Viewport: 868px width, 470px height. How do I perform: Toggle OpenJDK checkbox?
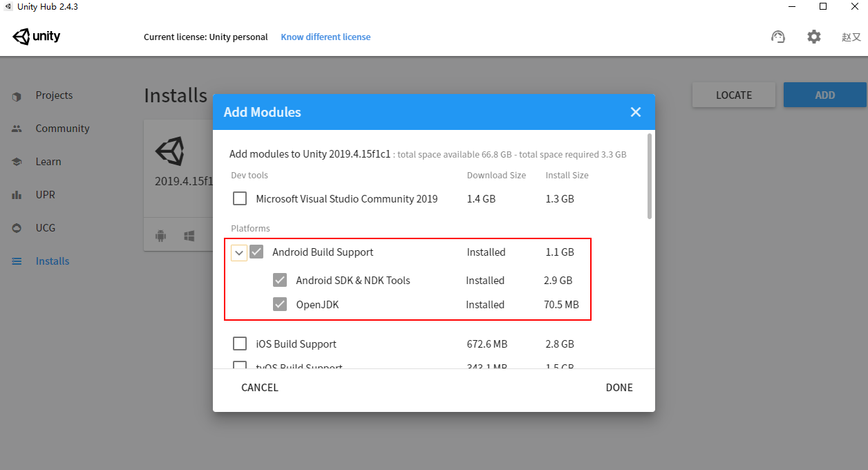click(280, 304)
